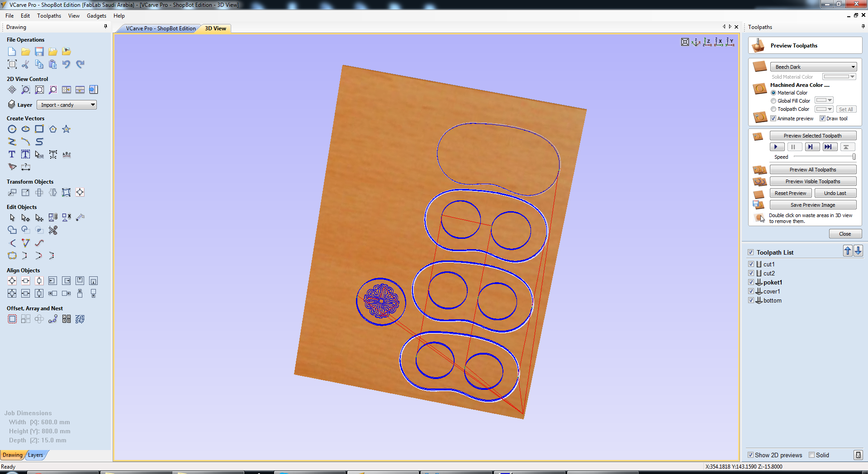View along X axis icon
The height and width of the screenshot is (474, 868).
[719, 42]
